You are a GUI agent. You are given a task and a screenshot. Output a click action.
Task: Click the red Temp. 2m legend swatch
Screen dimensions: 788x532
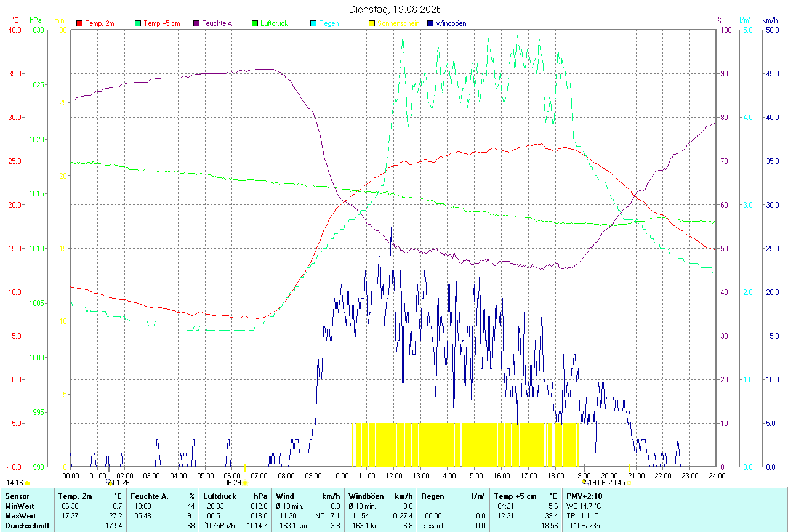point(79,23)
